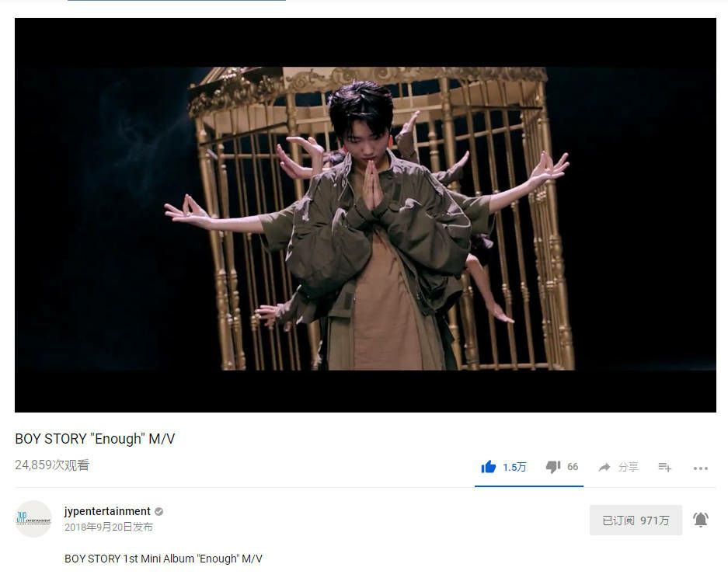Screen dimensions: 728x578
Task: Click the 66 dislike count
Action: click(x=573, y=467)
